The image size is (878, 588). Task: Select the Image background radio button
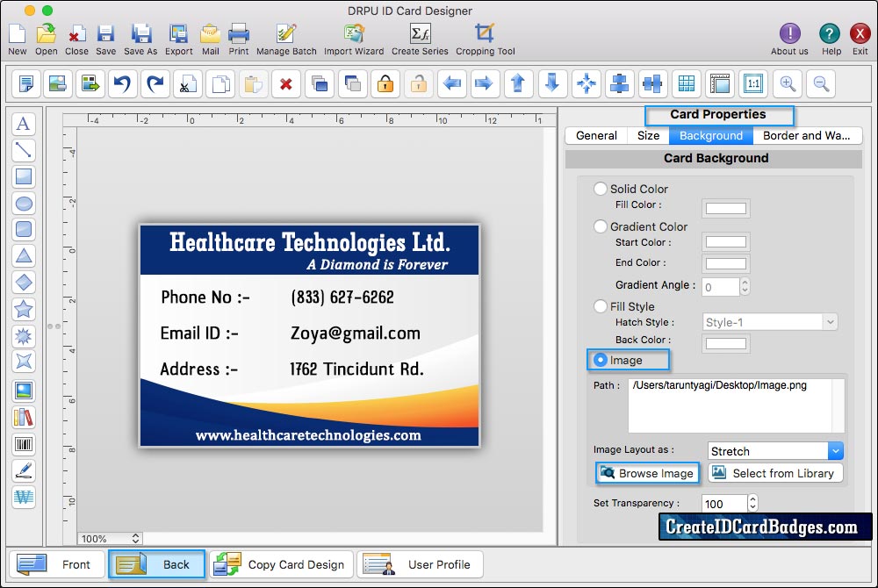[x=601, y=360]
